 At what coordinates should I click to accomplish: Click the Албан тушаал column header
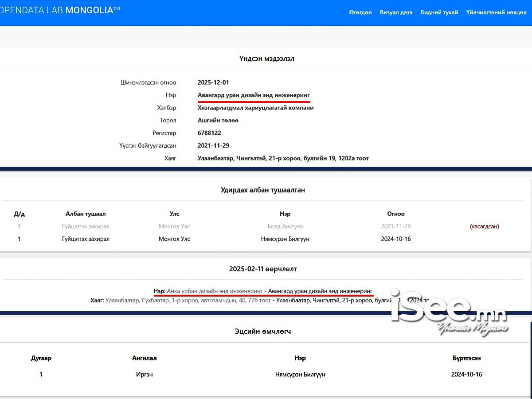coord(86,214)
